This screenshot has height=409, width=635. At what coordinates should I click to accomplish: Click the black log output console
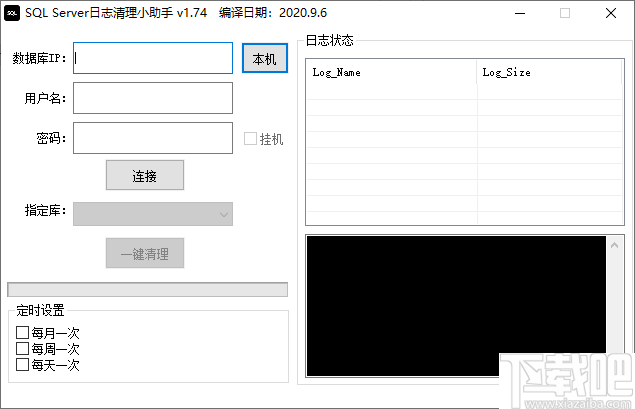[x=456, y=306]
